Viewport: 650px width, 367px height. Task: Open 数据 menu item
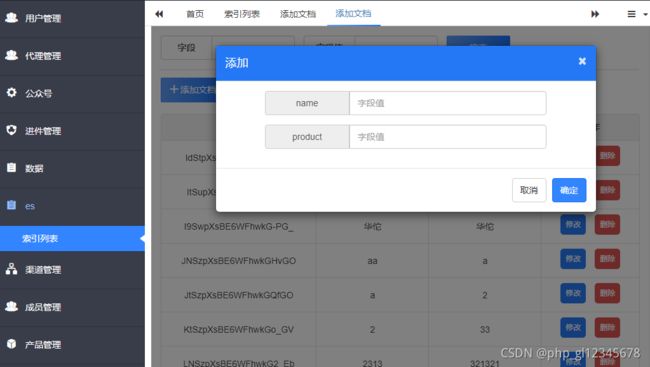pos(72,168)
